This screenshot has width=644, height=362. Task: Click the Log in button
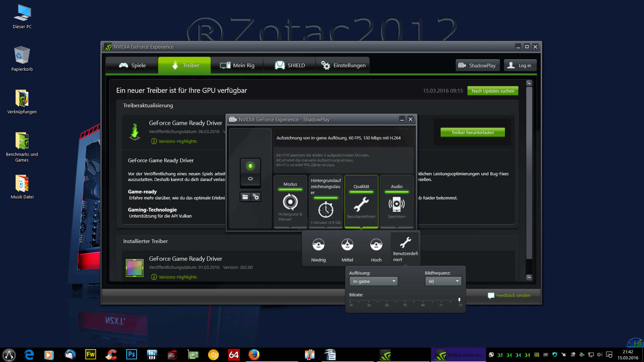[x=520, y=65]
